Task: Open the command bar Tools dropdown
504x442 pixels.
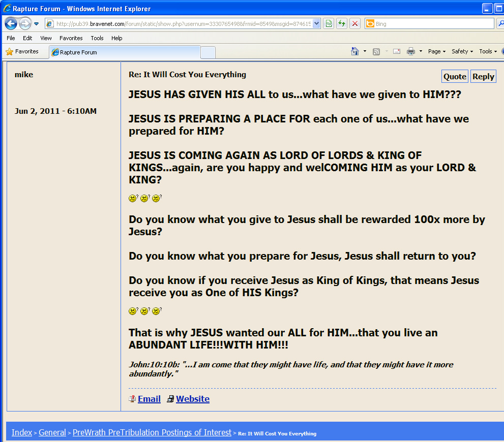Action: pos(488,51)
